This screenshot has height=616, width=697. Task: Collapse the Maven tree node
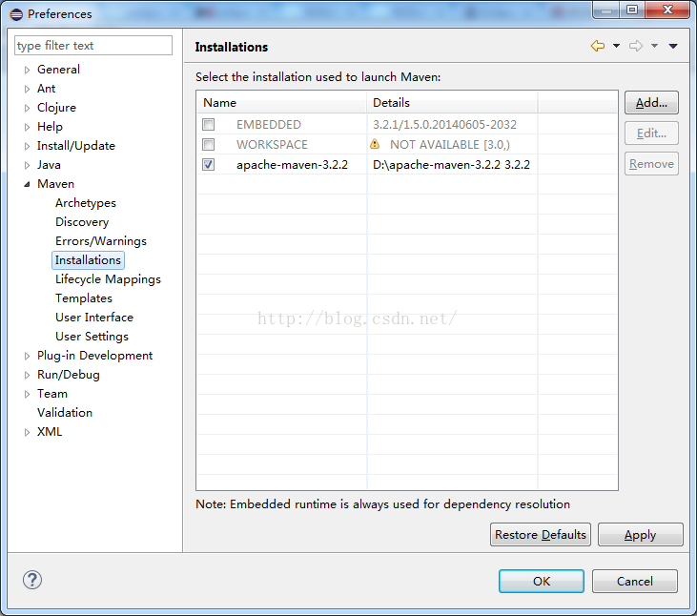27,184
